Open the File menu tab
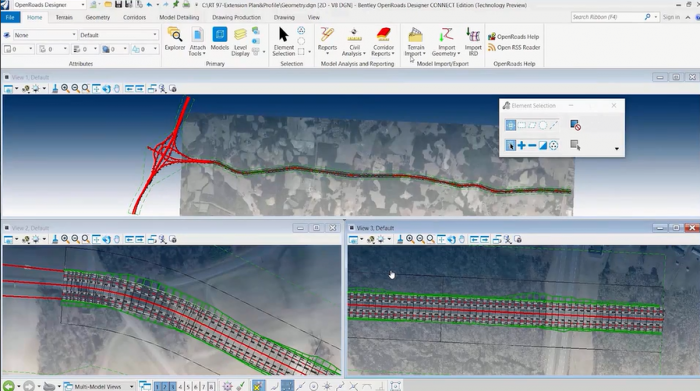This screenshot has height=391, width=700. tap(10, 17)
